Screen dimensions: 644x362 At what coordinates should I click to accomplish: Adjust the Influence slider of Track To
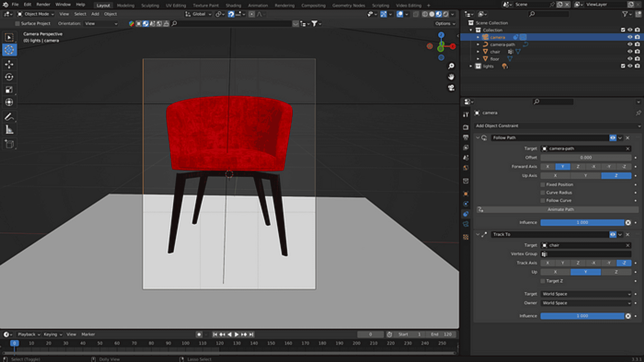(583, 316)
